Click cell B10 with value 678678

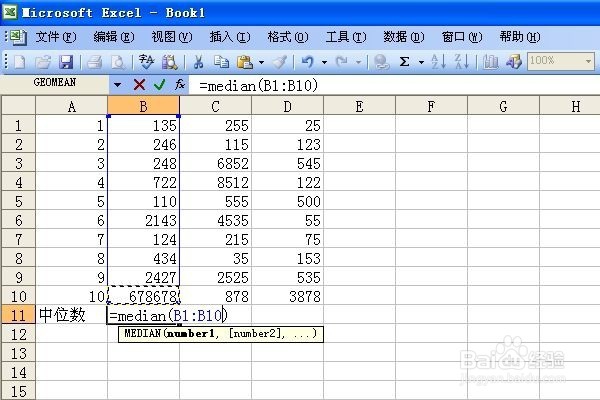click(143, 296)
